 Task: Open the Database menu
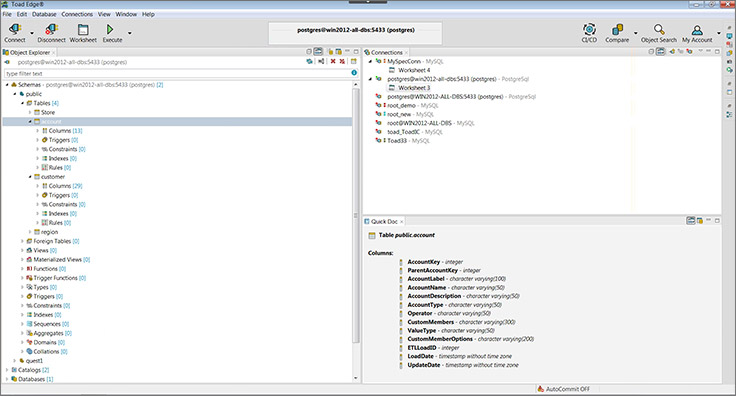(x=44, y=14)
